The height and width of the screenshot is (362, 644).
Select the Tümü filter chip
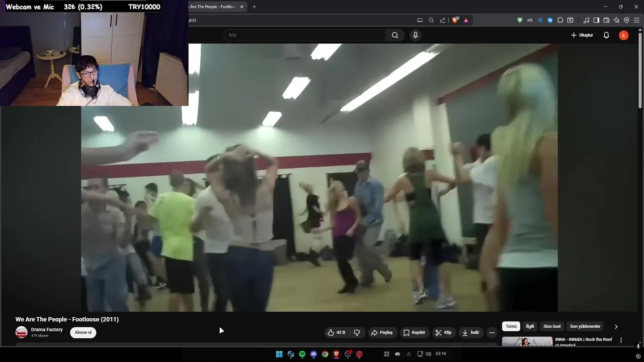click(x=511, y=326)
